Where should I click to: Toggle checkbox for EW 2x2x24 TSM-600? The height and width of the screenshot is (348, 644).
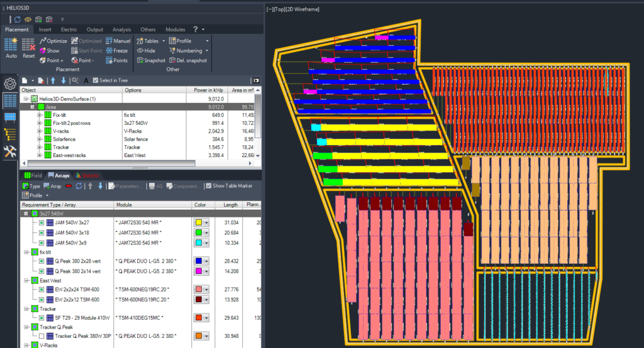42,290
